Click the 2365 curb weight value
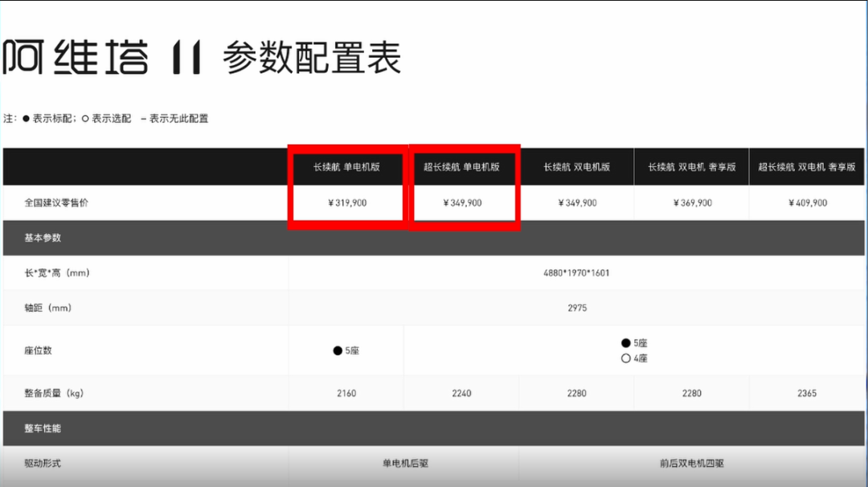Screen dimensions: 868x487 point(807,393)
